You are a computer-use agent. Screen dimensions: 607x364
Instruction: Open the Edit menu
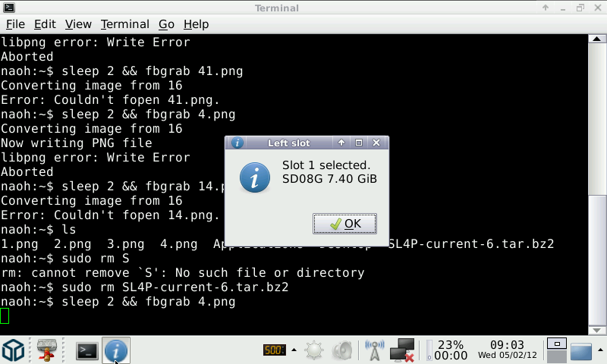point(45,24)
